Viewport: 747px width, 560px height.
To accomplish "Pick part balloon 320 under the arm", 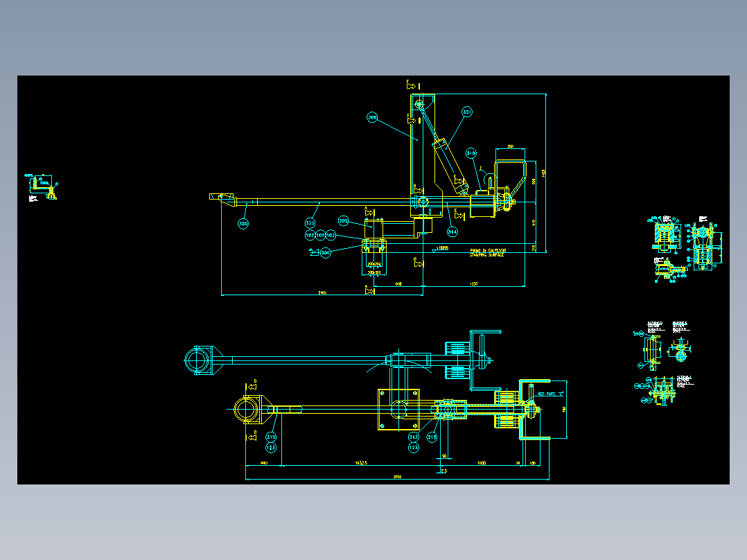I will pos(243,223).
